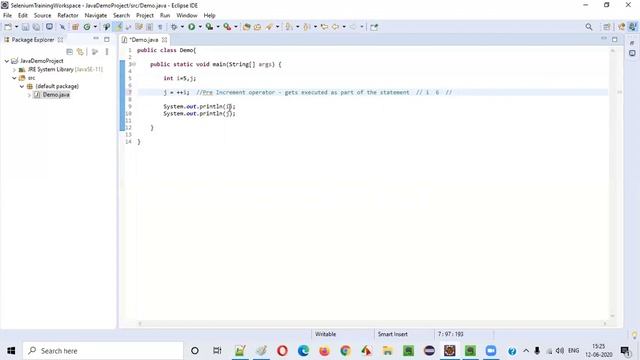640x360 pixels.
Task: Open Task View from the taskbar
Action: coord(217,351)
